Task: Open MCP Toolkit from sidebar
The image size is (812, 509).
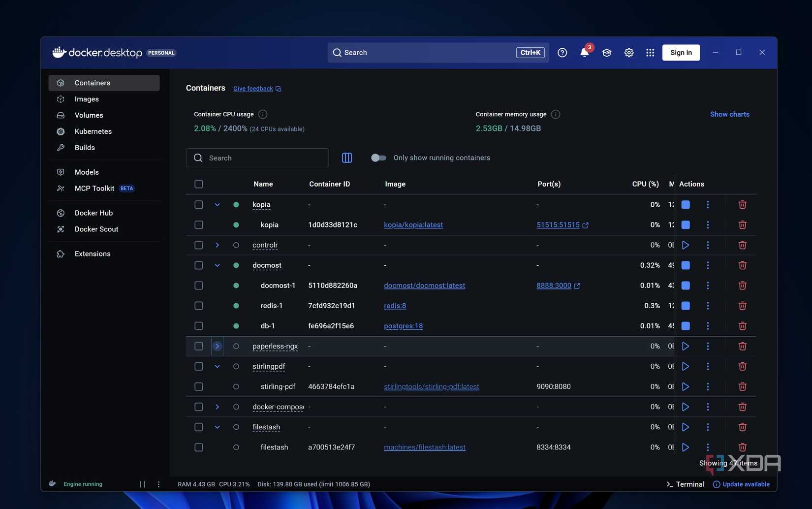Action: pyautogui.click(x=104, y=189)
